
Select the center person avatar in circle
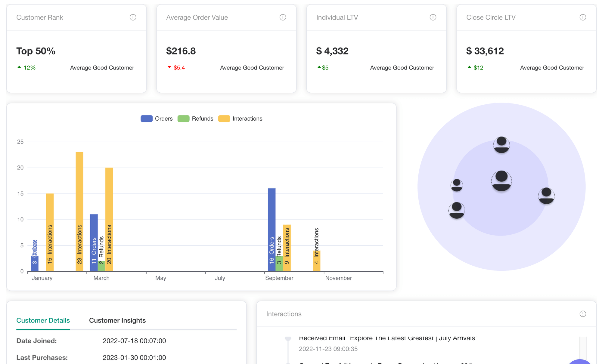[501, 181]
